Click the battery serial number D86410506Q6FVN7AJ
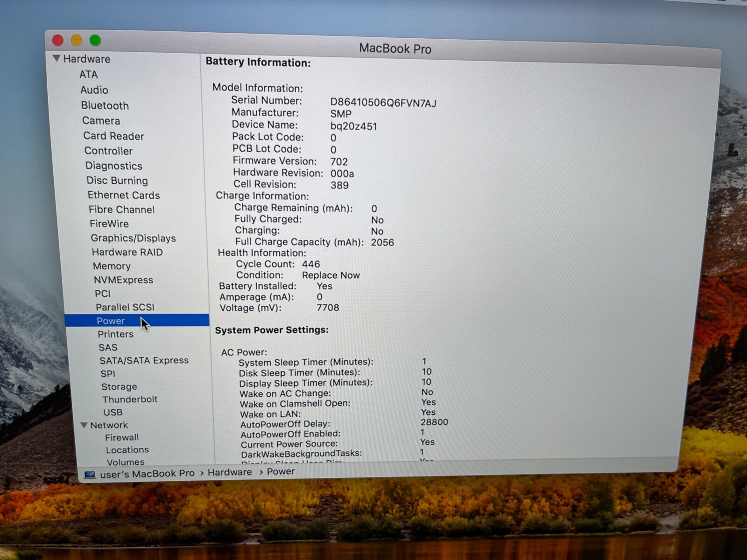 [x=383, y=103]
